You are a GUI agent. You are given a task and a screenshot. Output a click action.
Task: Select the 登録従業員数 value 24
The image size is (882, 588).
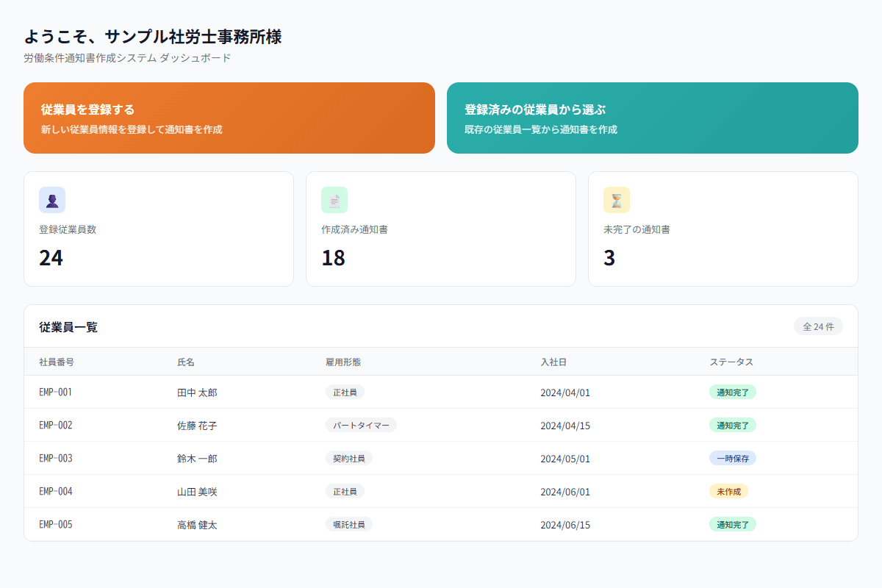pos(51,258)
